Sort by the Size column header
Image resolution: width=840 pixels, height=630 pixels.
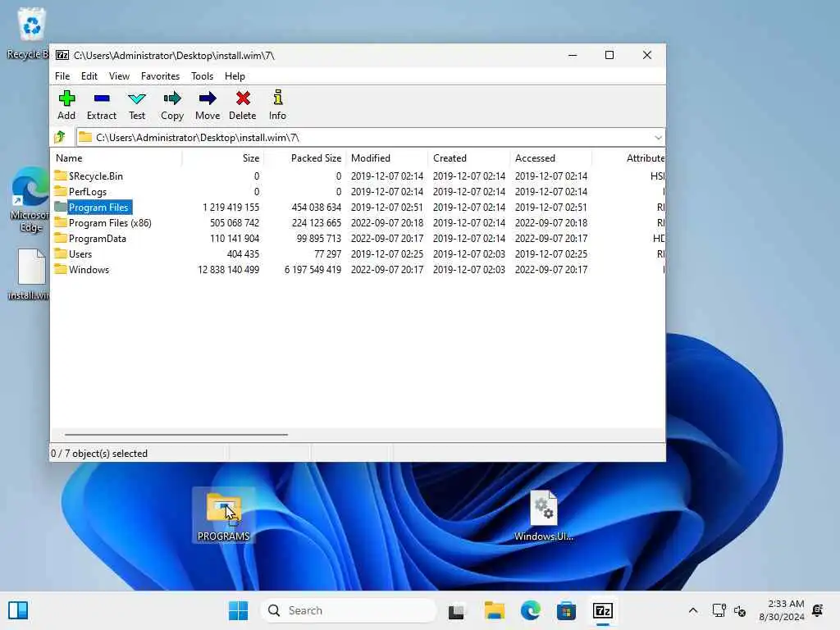click(223, 158)
